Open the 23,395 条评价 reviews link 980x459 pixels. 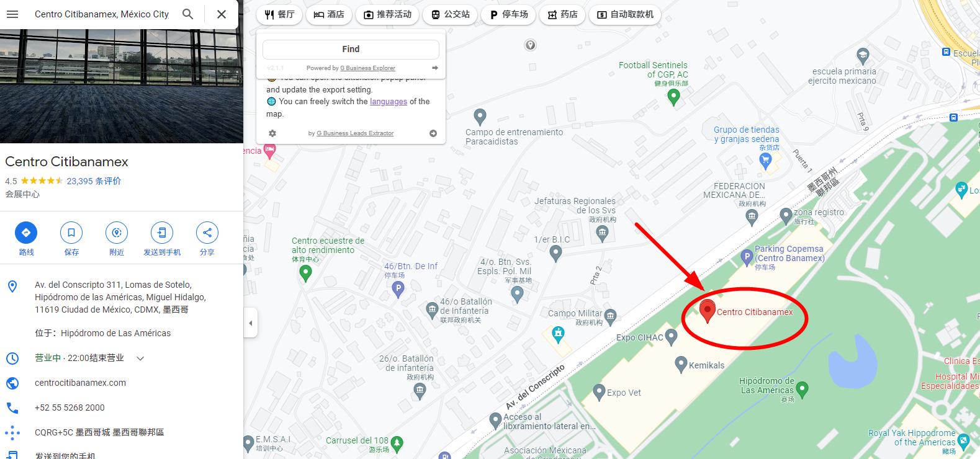(x=94, y=181)
